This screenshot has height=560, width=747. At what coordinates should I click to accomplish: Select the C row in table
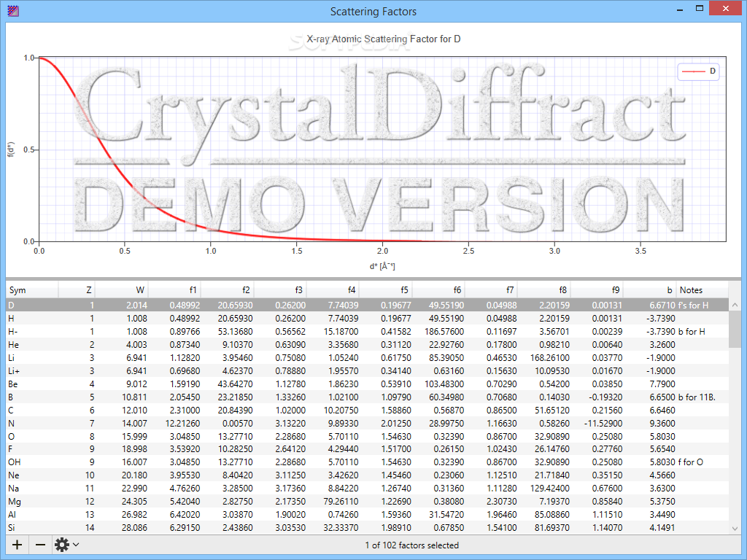tap(368, 410)
